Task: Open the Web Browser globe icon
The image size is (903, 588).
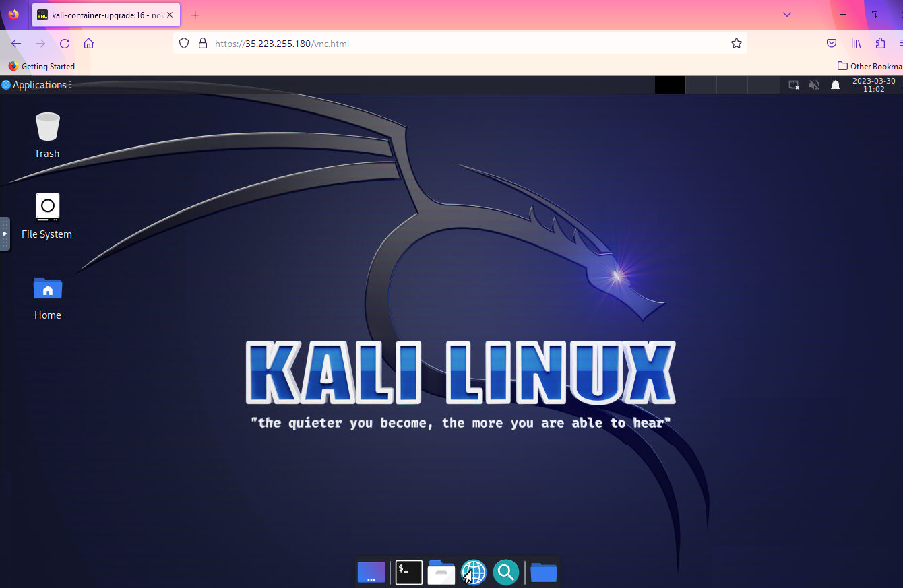Action: (474, 573)
